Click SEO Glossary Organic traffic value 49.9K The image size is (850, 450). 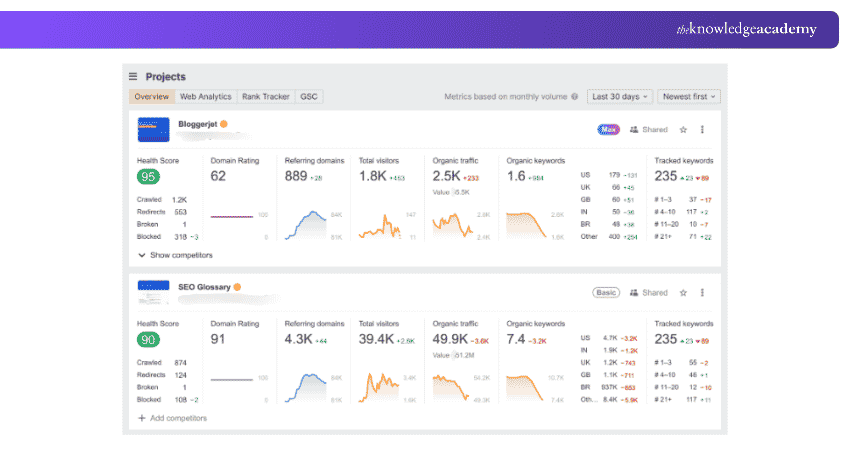tap(450, 339)
